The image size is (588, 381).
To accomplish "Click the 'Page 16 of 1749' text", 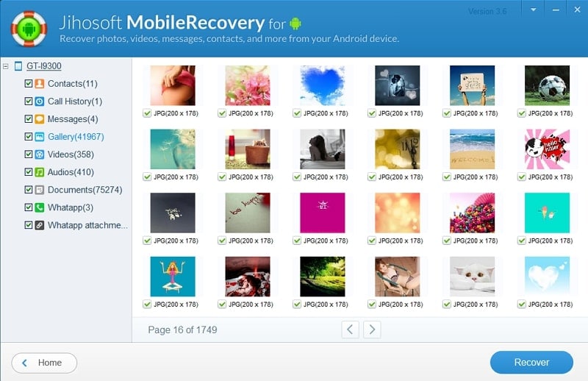I will pyautogui.click(x=182, y=330).
